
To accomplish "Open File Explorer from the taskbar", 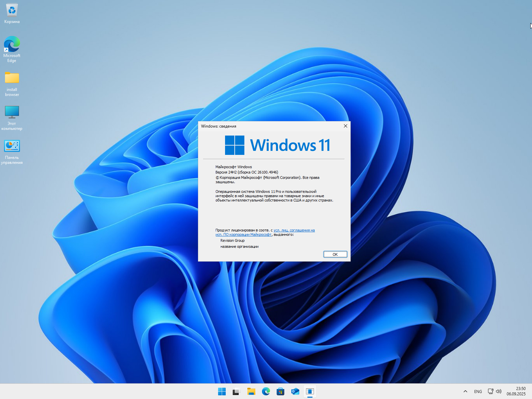I will coord(251,392).
